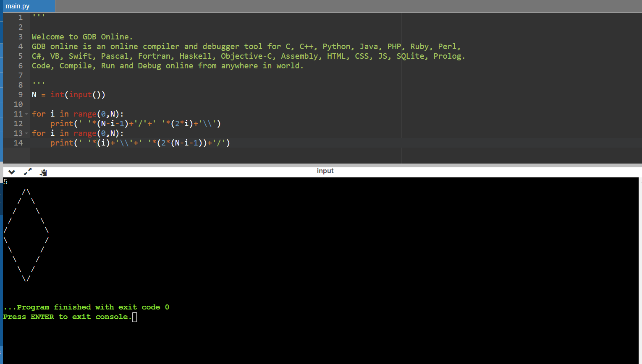Switch to the main.py file tab
Screen dimensions: 642x364
[18, 6]
